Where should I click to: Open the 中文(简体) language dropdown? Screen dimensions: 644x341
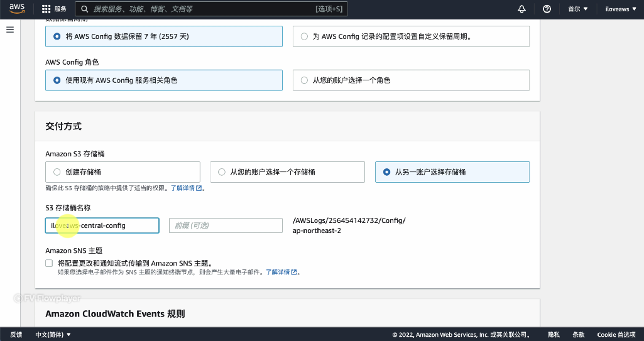pos(53,335)
